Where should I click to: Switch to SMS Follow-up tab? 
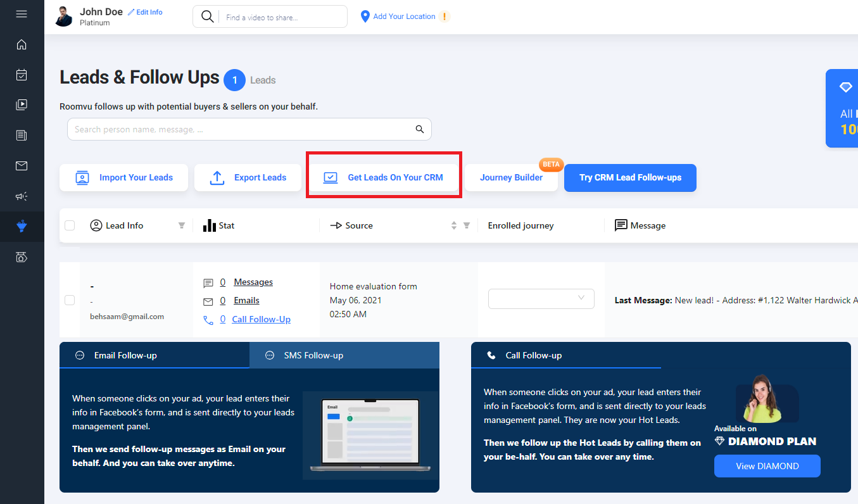(313, 355)
